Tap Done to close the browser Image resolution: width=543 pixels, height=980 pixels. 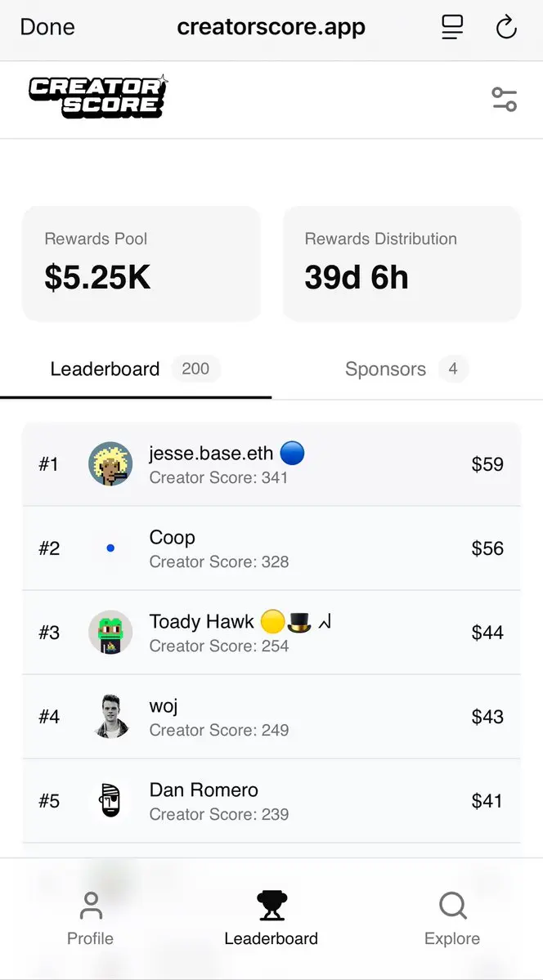(x=47, y=27)
